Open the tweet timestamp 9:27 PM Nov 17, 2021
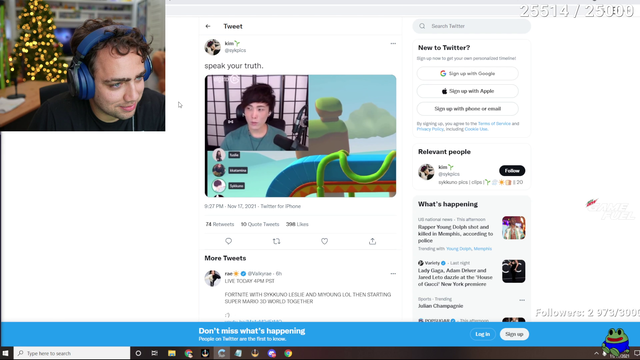Screen dimensions: 640x360 230,206
